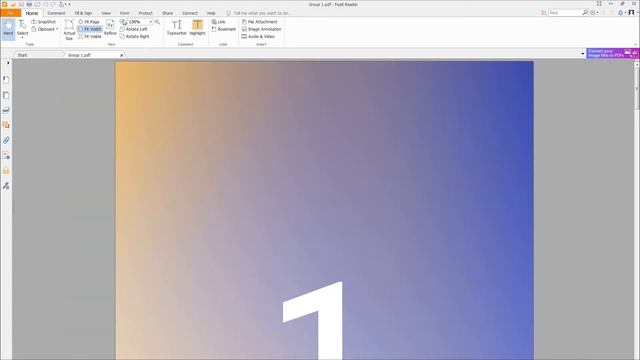Viewport: 640px width, 360px height.
Task: Switch to the Start document tab
Action: (x=23, y=55)
